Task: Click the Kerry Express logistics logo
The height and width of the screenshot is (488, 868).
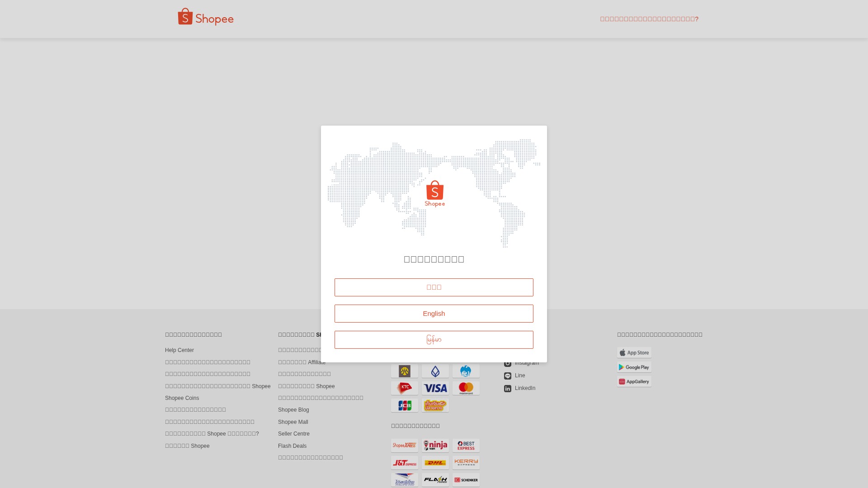Action: (x=466, y=463)
